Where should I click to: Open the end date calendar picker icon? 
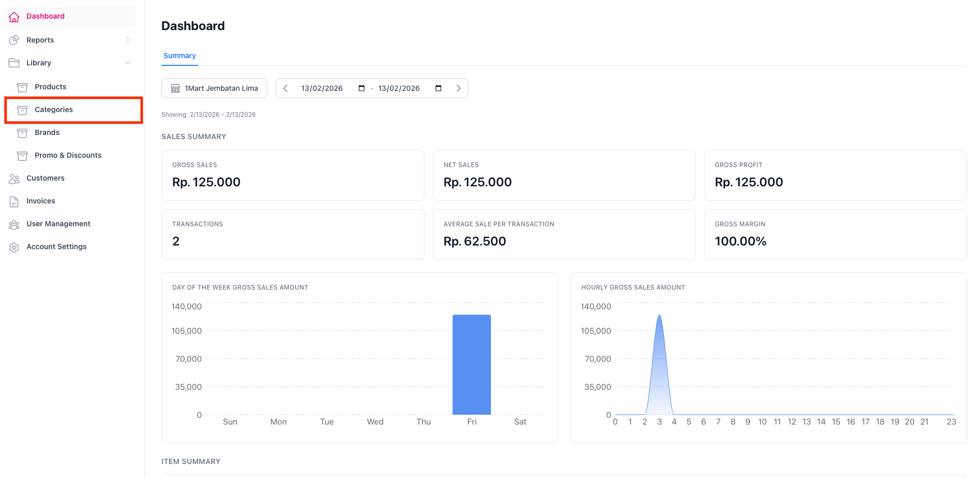(x=438, y=88)
